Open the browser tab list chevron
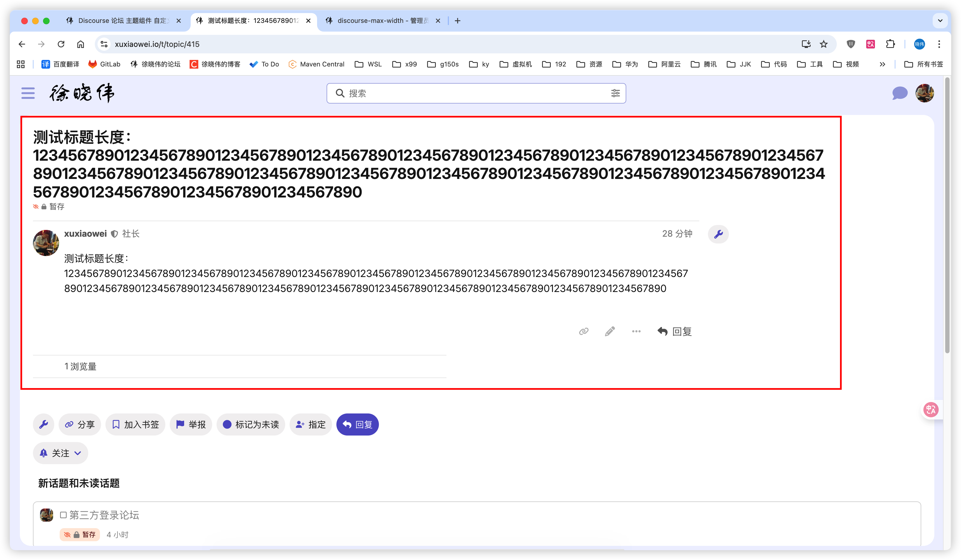961x560 pixels. 940,21
